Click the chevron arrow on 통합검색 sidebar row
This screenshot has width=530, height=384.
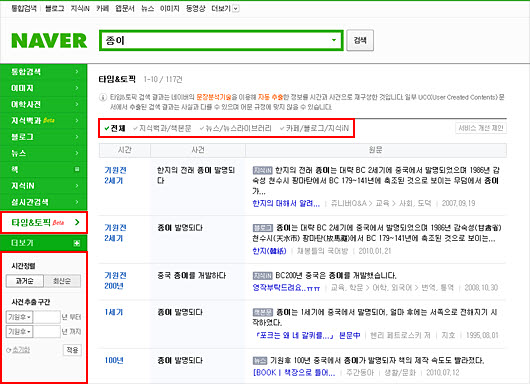(77, 72)
